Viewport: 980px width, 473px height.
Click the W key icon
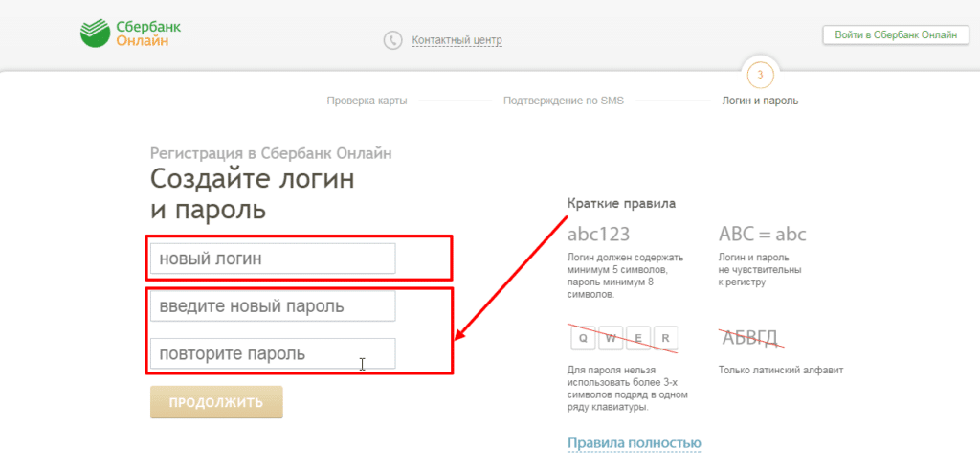pos(611,339)
